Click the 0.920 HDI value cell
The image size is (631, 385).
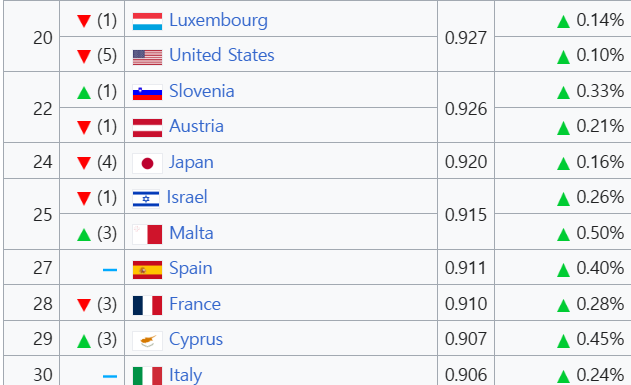(x=466, y=162)
